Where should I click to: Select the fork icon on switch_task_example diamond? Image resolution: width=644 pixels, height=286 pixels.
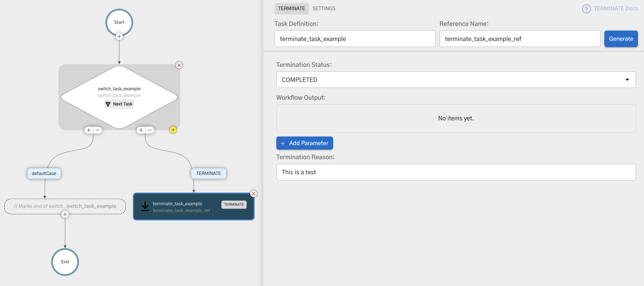(108, 104)
